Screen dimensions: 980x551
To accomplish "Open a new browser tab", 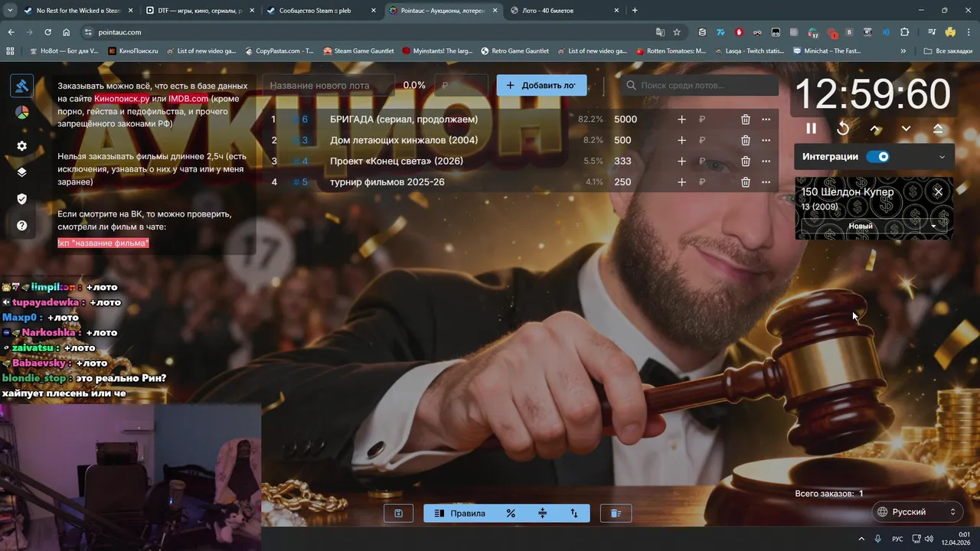I will (x=635, y=11).
